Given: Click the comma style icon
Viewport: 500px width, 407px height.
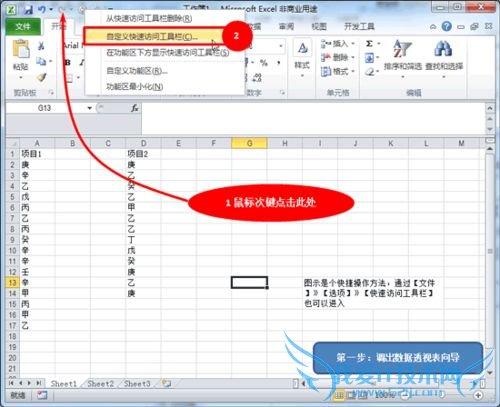Looking at the screenshot, I should click(278, 62).
